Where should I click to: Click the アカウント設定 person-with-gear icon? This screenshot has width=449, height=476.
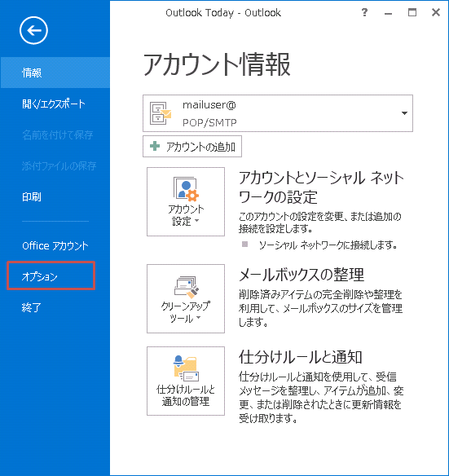(x=186, y=189)
